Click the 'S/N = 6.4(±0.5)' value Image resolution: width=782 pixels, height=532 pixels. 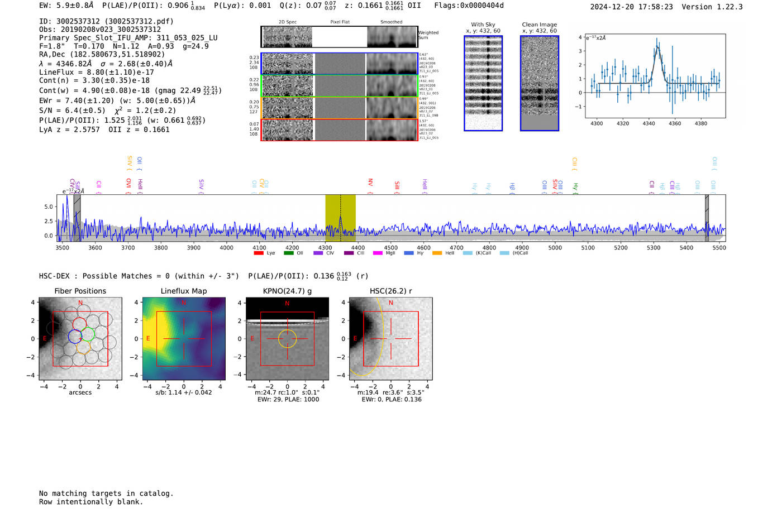72,111
